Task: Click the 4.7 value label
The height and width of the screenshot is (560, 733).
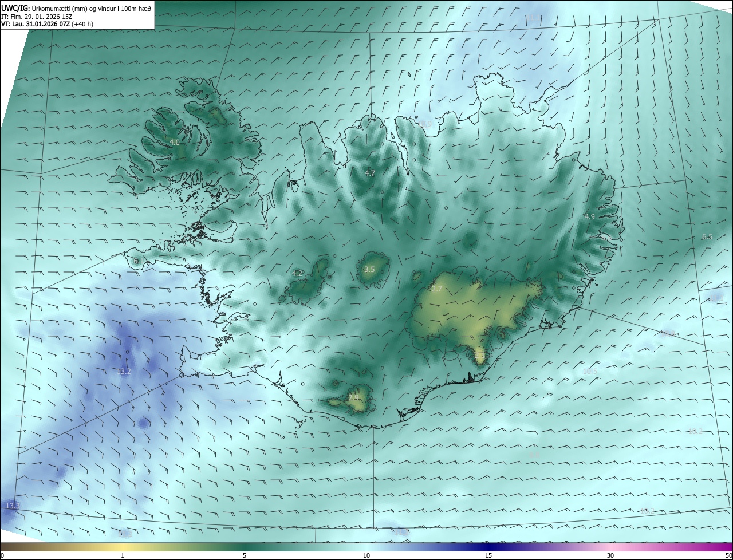Action: pos(370,173)
